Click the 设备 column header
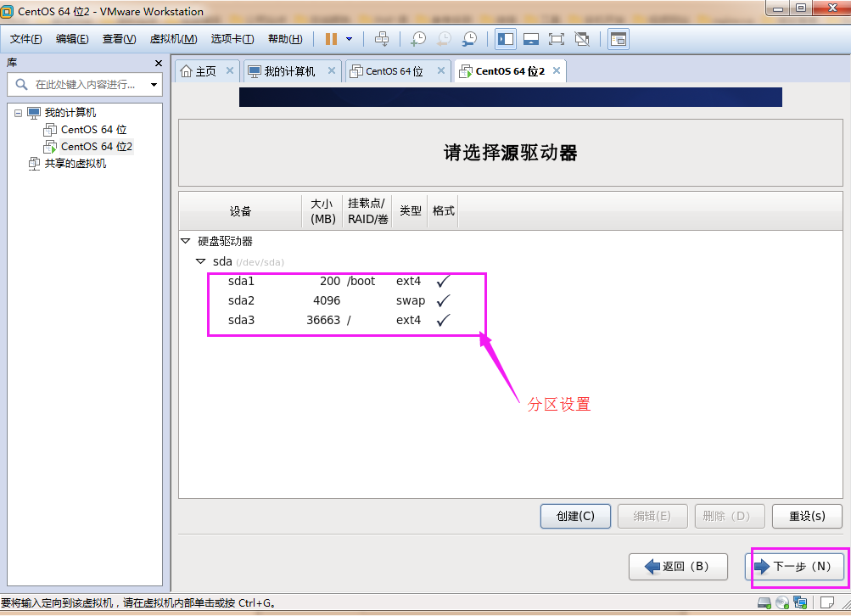 click(x=240, y=211)
